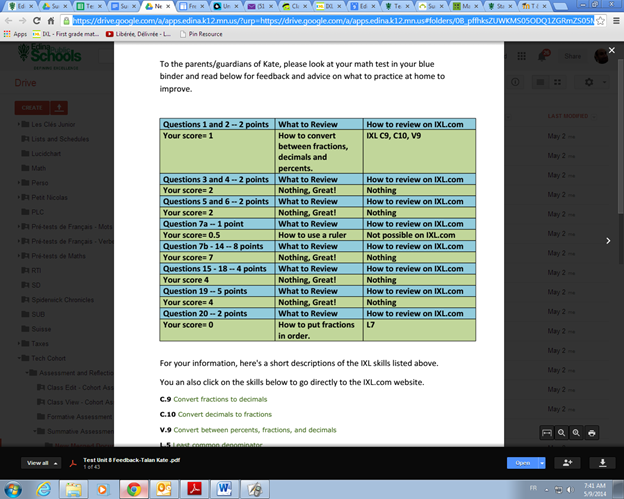Click the Chrome taskbar icon
624x499 pixels.
(x=134, y=489)
